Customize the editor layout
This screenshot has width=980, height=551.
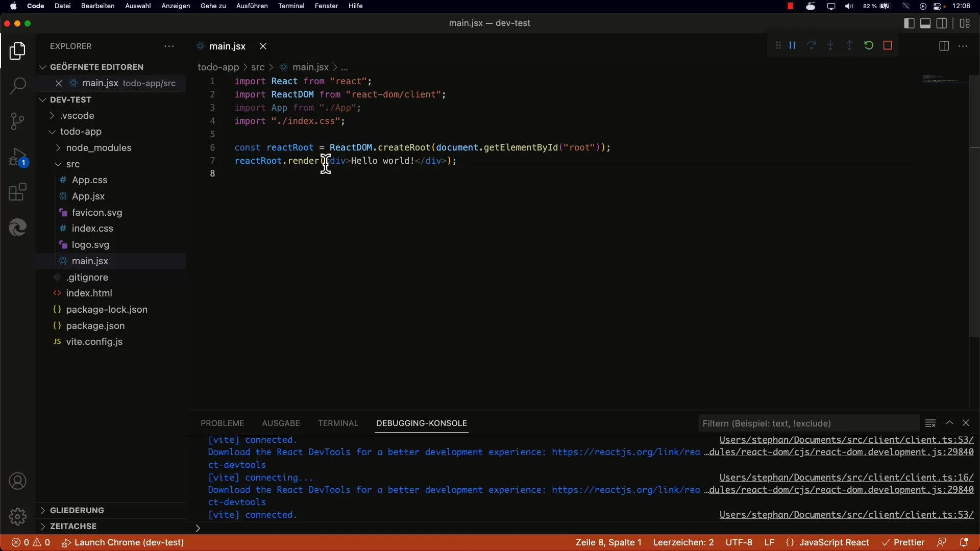965,23
